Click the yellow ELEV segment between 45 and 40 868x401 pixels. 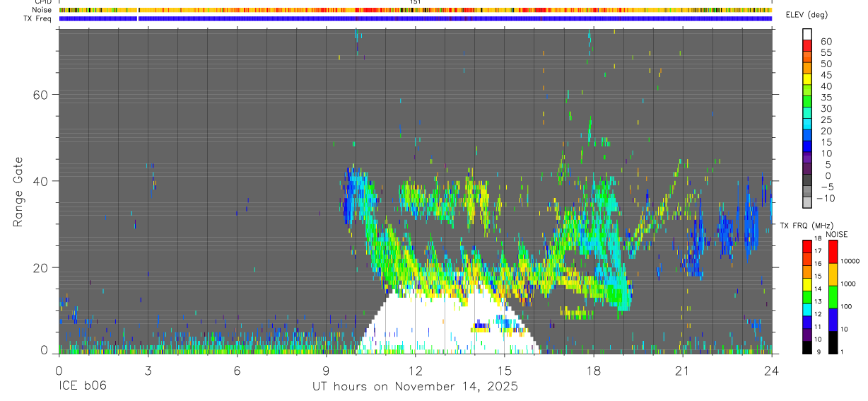pyautogui.click(x=807, y=79)
